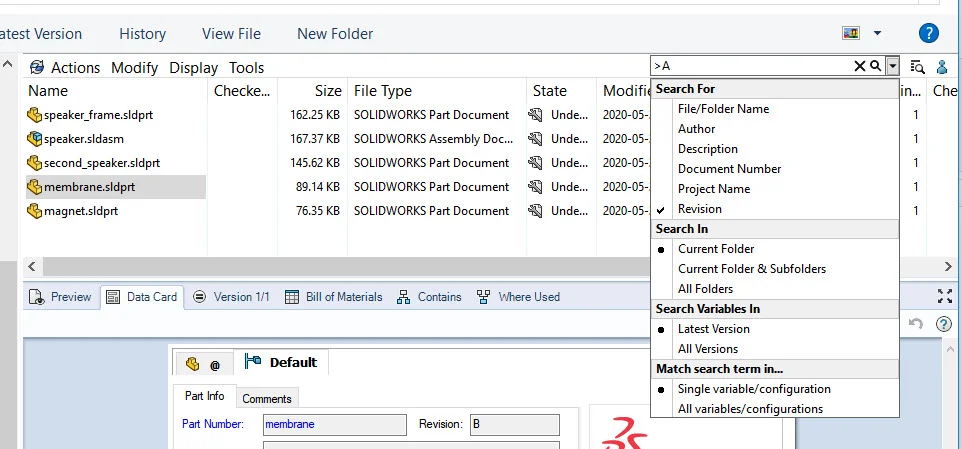The width and height of the screenshot is (962, 449).
Task: Click the Part Number input field
Action: click(x=334, y=425)
